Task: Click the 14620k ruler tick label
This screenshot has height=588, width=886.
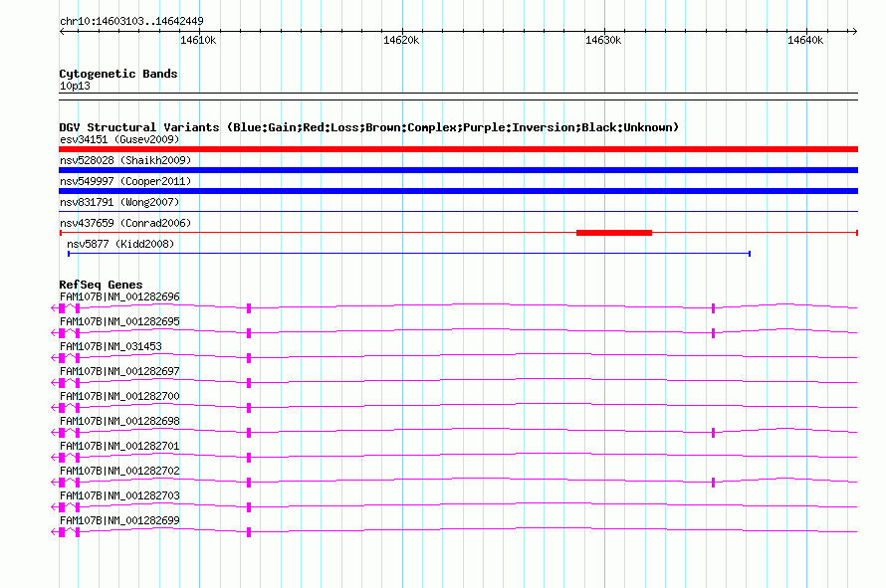Action: pyautogui.click(x=401, y=40)
